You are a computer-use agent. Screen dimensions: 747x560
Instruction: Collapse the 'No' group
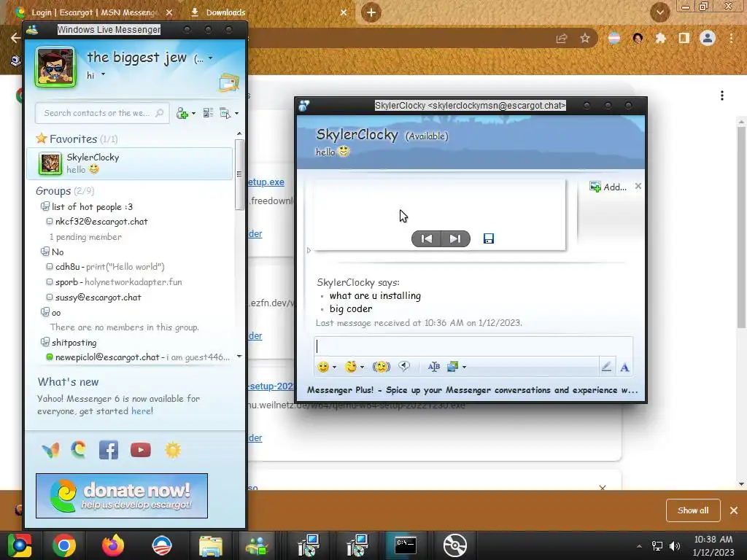[x=44, y=251]
